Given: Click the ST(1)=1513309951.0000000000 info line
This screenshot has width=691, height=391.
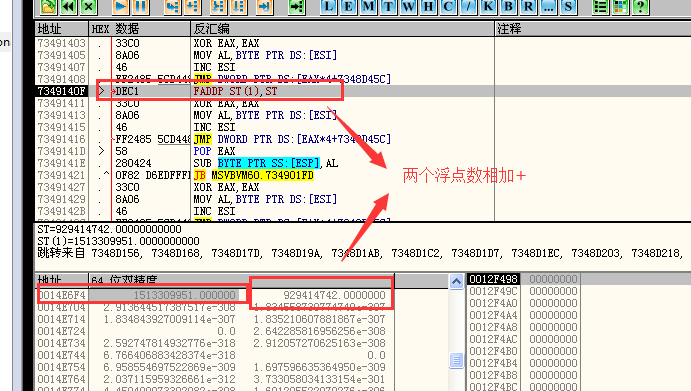Looking at the screenshot, I should pyautogui.click(x=118, y=241).
